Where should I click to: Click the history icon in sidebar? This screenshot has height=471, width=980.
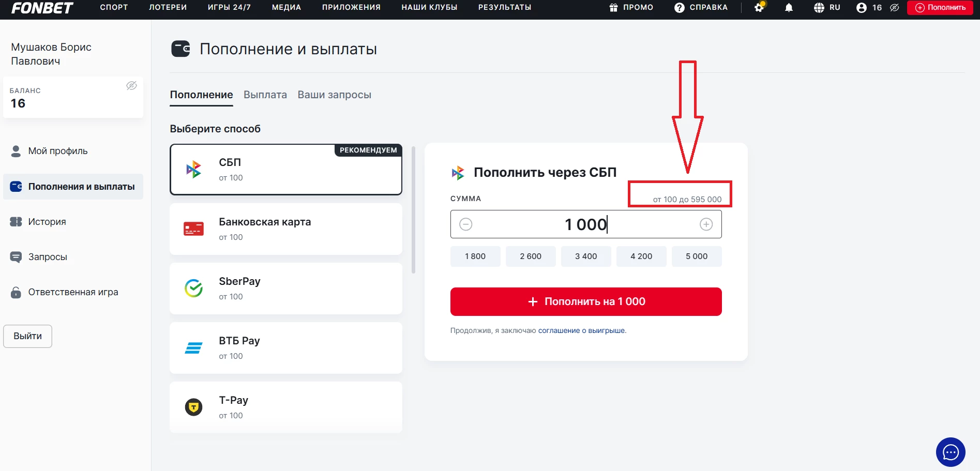click(16, 222)
